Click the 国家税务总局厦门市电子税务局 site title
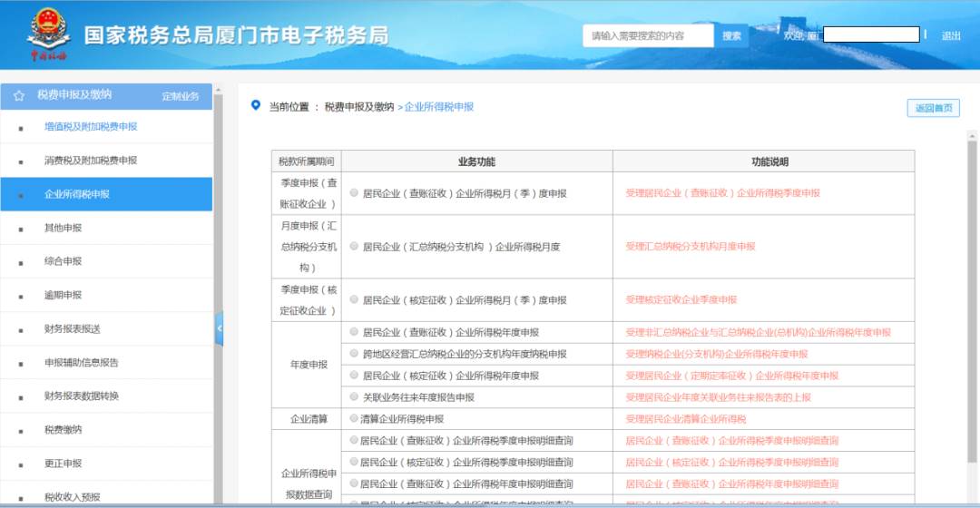 pyautogui.click(x=236, y=35)
